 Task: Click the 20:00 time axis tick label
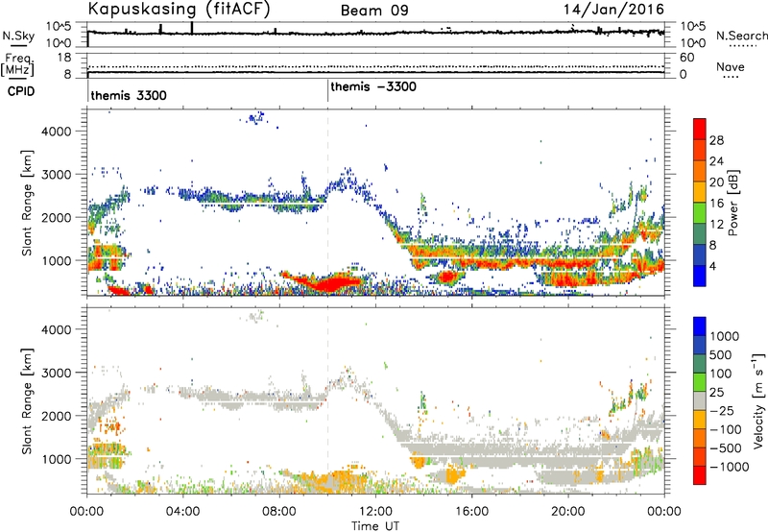pyautogui.click(x=568, y=512)
